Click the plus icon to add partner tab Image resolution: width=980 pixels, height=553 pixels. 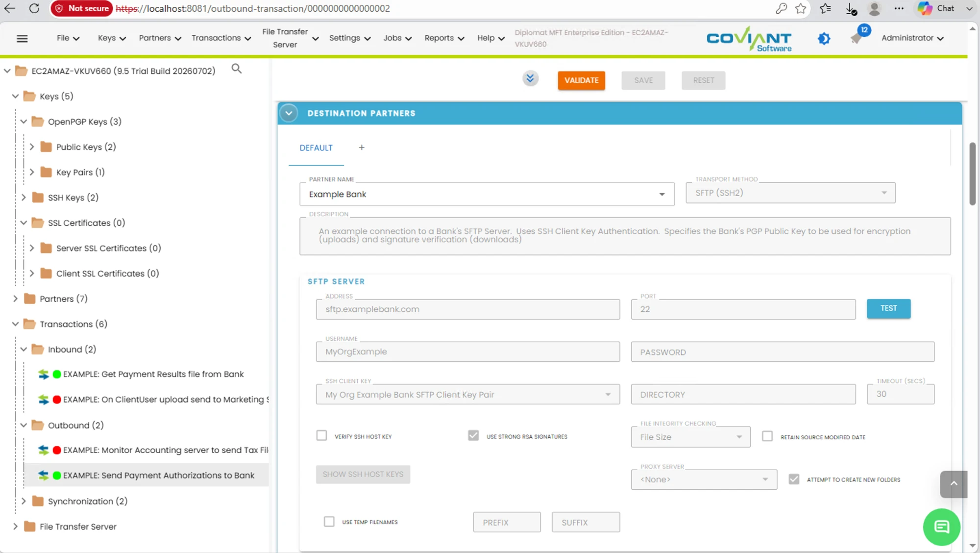point(362,148)
